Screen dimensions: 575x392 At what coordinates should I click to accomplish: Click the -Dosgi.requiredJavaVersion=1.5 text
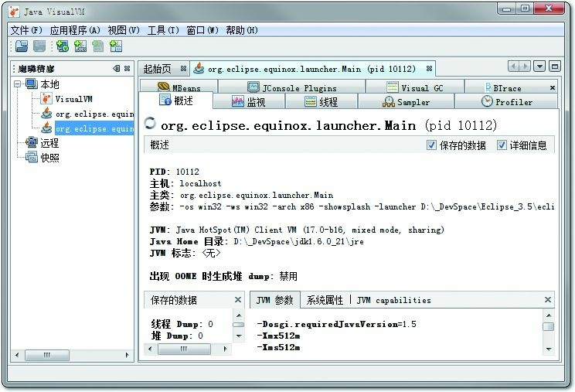pos(337,324)
